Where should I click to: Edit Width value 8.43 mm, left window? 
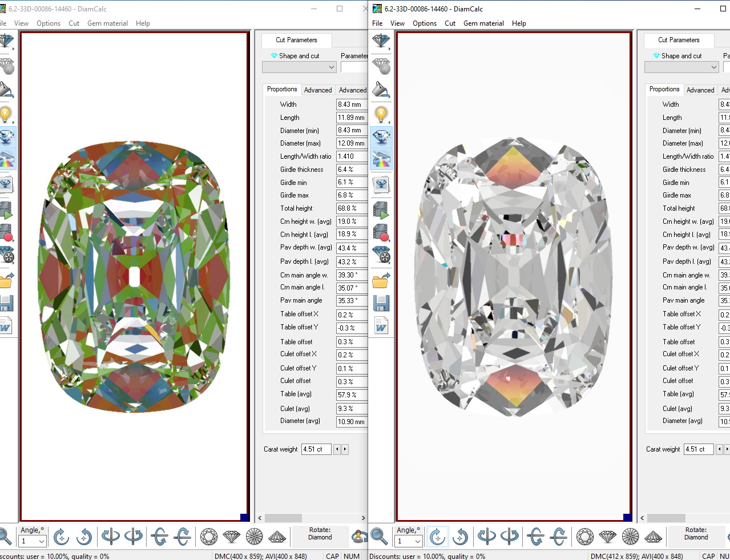[x=352, y=104]
